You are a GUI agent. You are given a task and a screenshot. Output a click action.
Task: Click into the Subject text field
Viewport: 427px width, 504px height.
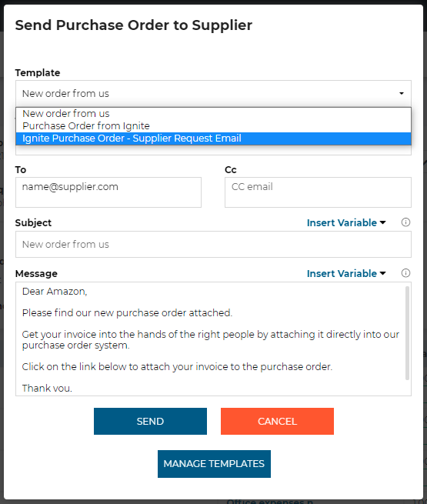pos(213,244)
